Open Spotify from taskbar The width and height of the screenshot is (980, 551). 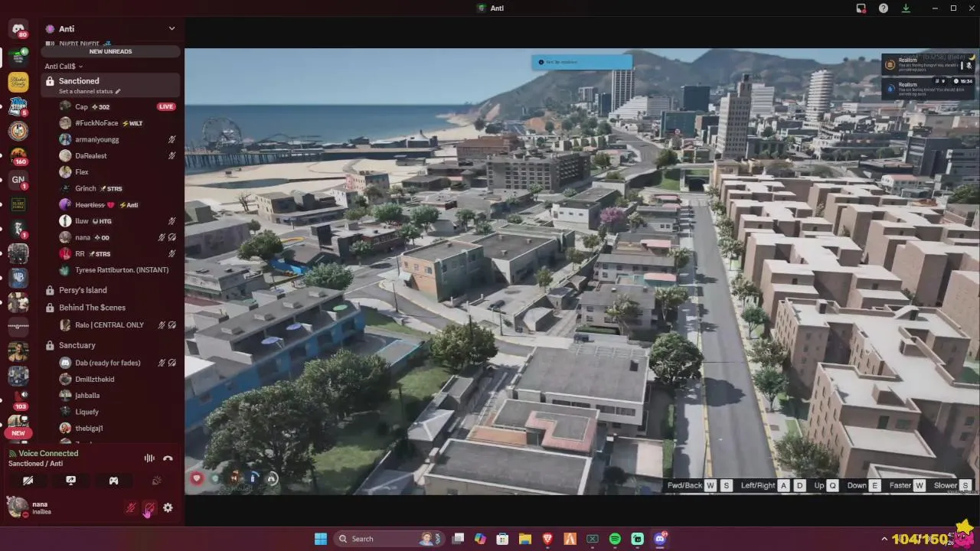[615, 539]
